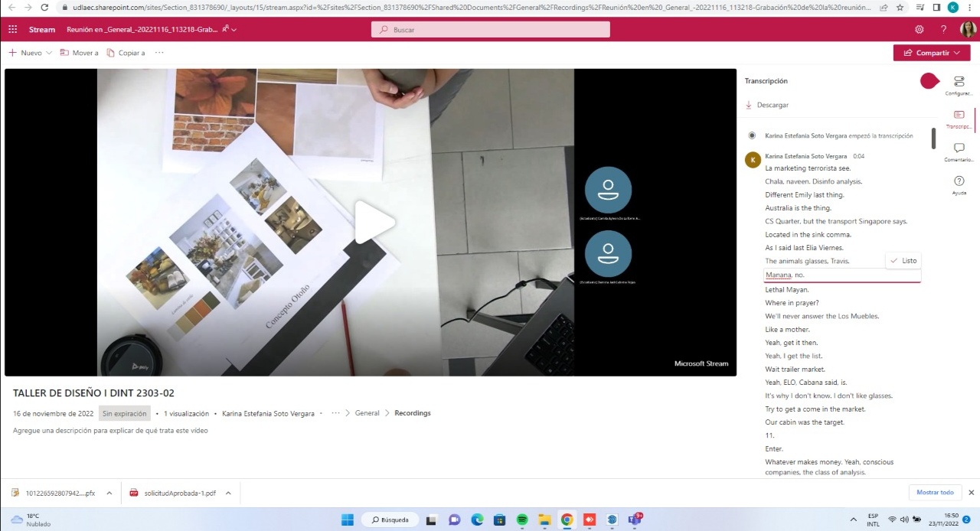This screenshot has height=531, width=980.
Task: Open the General breadcrumb folder link
Action: 367,413
